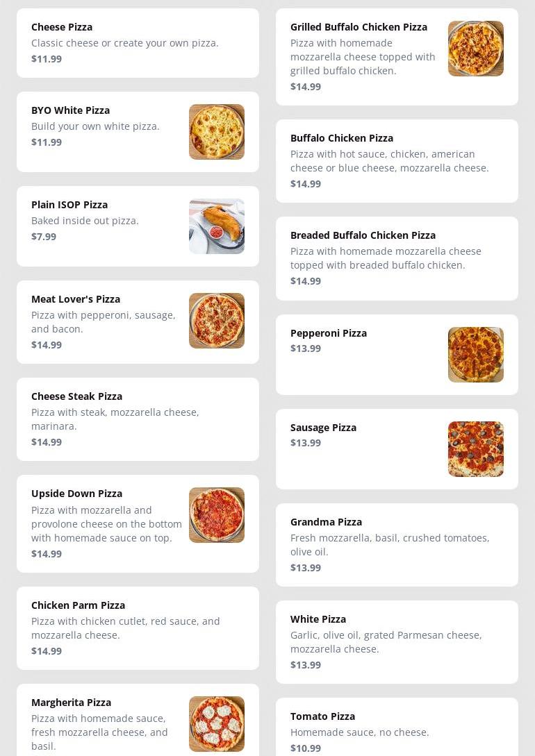This screenshot has height=756, width=535.
Task: Open the Plain ISOP Pizza image
Action: [216, 226]
